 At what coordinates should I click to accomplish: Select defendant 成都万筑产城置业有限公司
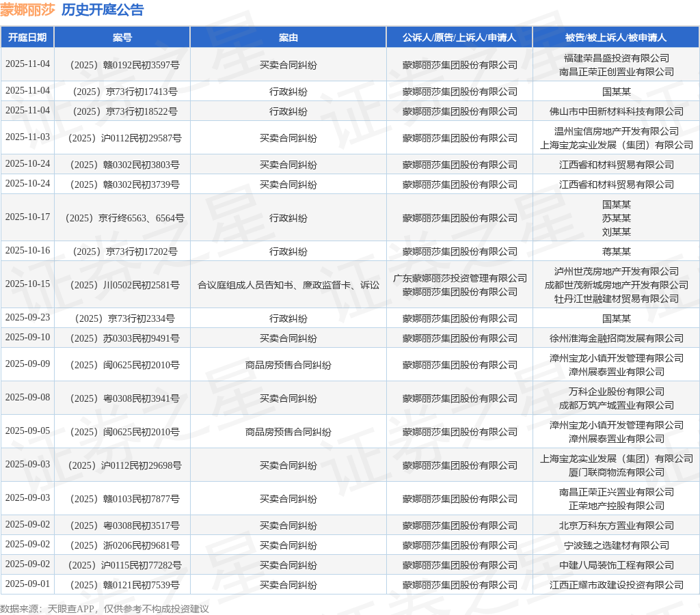[x=617, y=406]
